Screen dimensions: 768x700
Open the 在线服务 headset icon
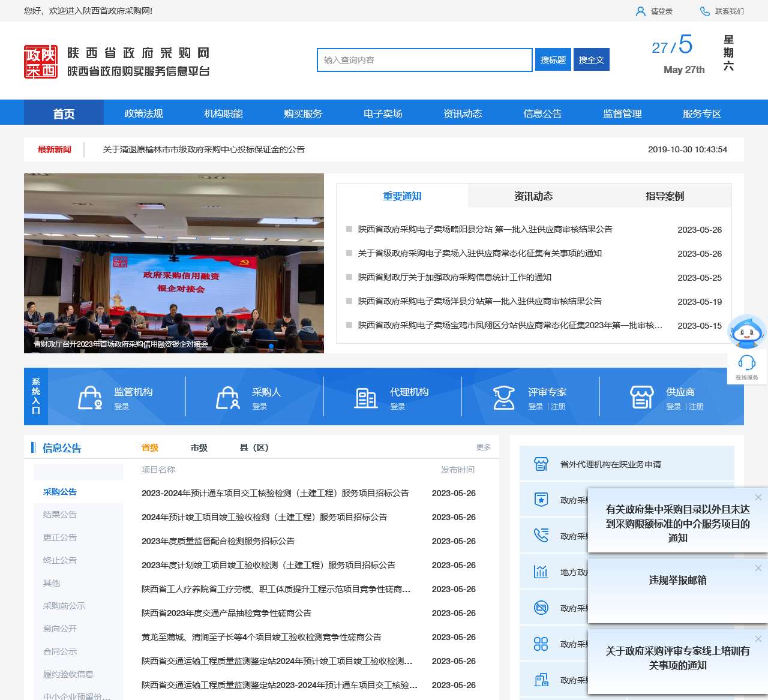point(747,362)
